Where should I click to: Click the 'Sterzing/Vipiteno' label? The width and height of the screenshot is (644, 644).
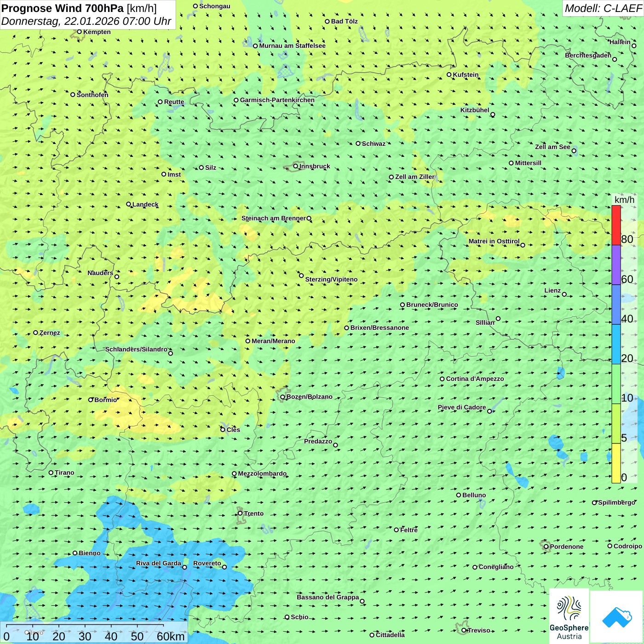pos(331,279)
